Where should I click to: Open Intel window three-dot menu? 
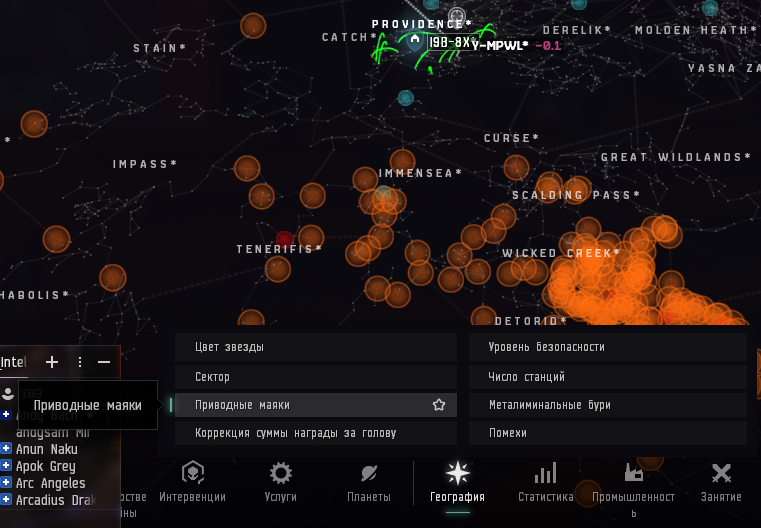pos(80,362)
